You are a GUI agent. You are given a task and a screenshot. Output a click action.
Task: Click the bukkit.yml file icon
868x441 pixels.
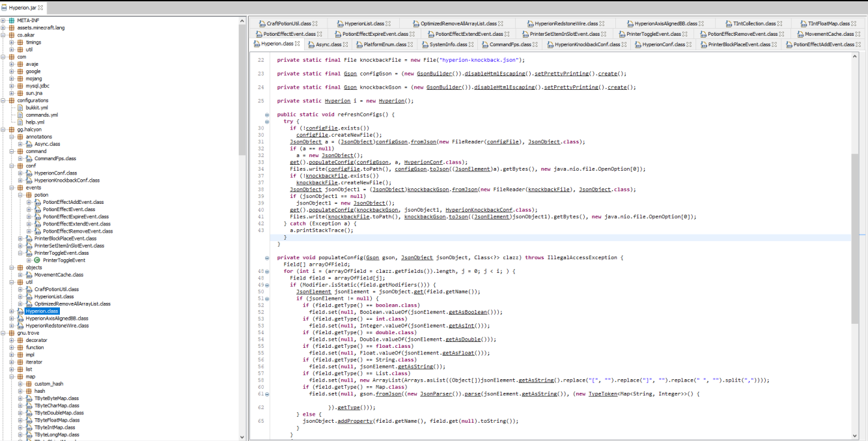(21, 107)
